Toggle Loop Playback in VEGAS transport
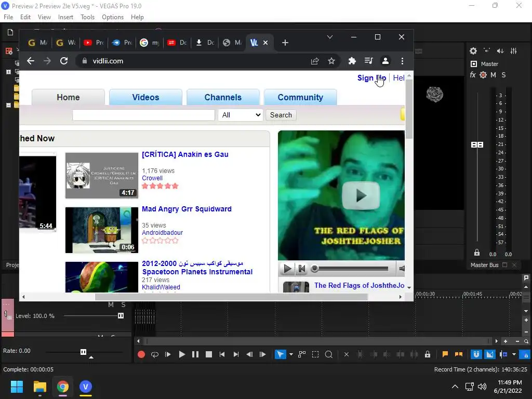Image resolution: width=532 pixels, height=399 pixels. [x=155, y=354]
